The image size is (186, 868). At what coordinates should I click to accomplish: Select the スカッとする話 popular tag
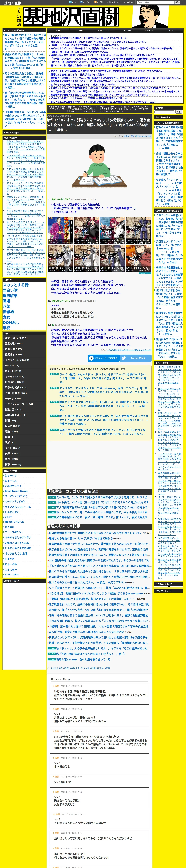(x=15, y=285)
